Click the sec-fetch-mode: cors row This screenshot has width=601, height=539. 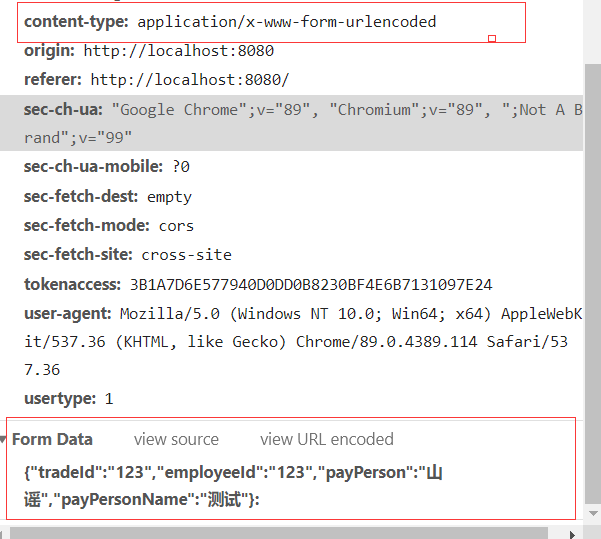109,226
